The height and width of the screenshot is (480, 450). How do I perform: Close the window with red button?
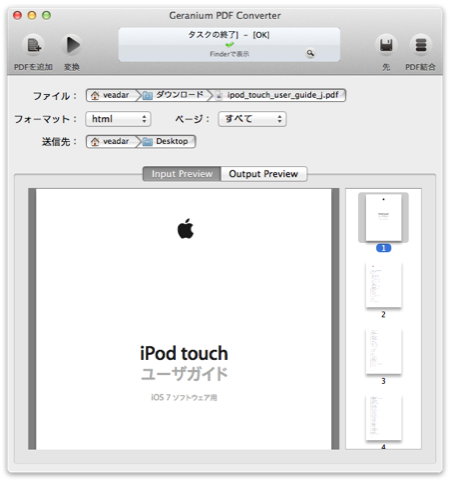[x=17, y=15]
